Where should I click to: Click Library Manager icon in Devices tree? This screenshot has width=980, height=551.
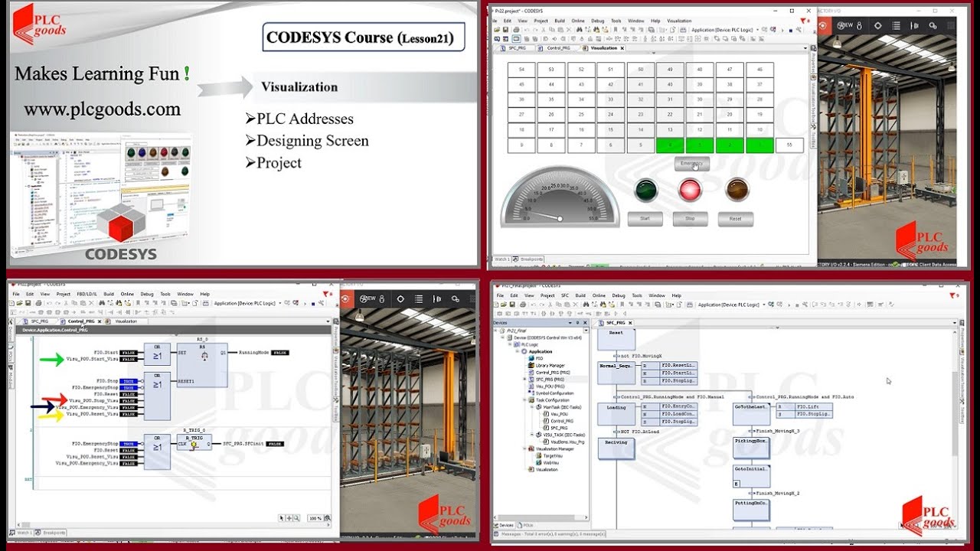(531, 366)
